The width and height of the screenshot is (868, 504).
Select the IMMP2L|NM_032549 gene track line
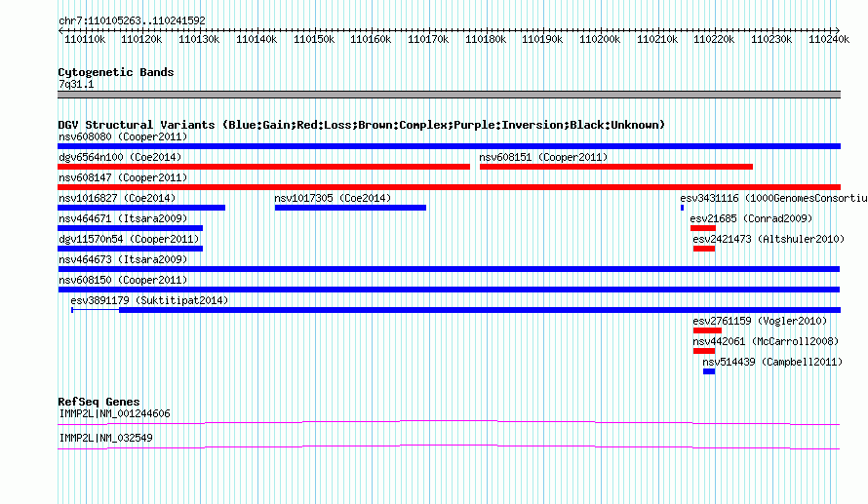(x=449, y=447)
